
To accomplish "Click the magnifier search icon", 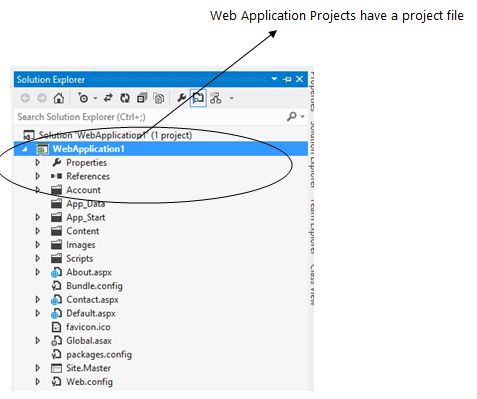I will (292, 116).
